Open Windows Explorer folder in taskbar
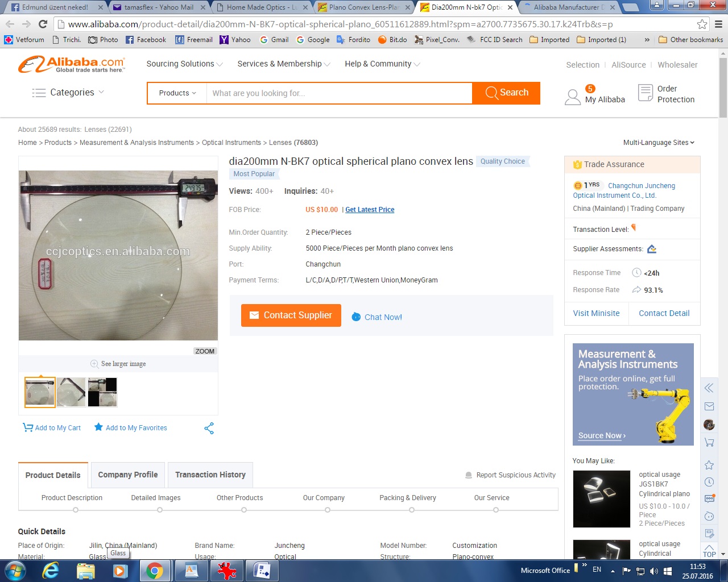Image resolution: width=728 pixels, height=582 pixels. [x=85, y=571]
